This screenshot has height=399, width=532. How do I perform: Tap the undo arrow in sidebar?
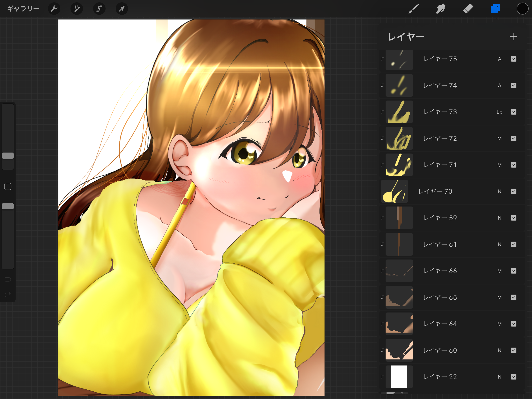[8, 279]
